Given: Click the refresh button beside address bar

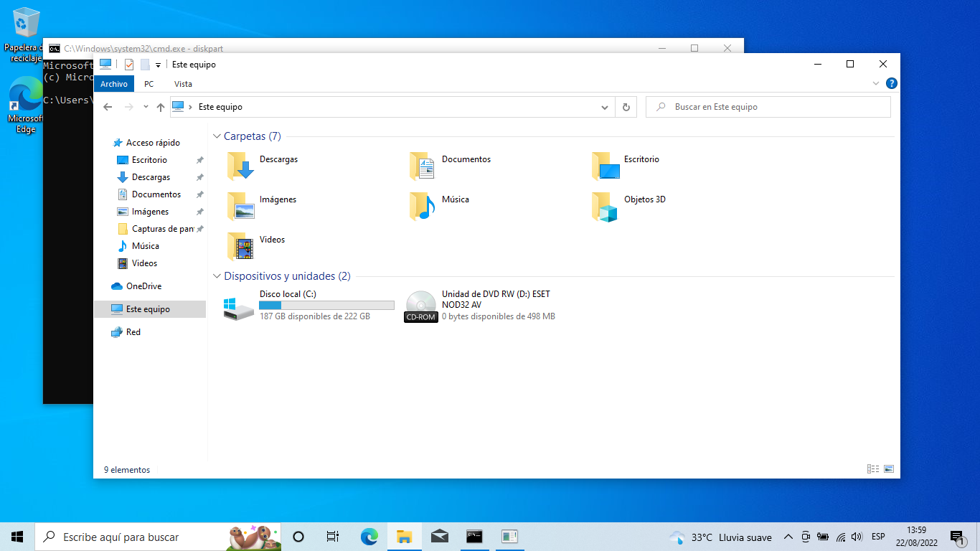Looking at the screenshot, I should [626, 107].
